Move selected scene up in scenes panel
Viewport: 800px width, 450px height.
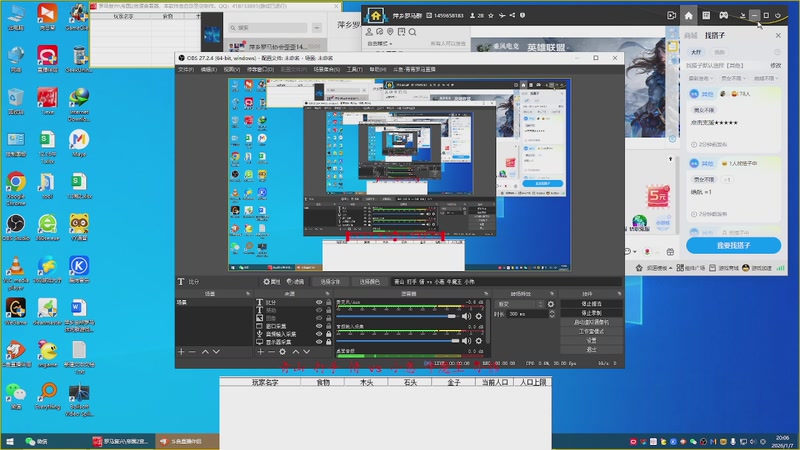click(x=205, y=352)
